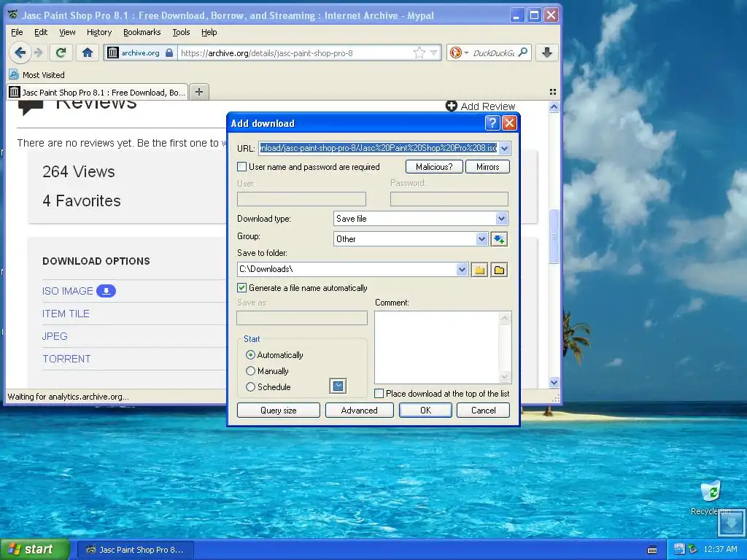Image resolution: width=747 pixels, height=560 pixels.
Task: Click the browse for folder icon
Action: (499, 270)
